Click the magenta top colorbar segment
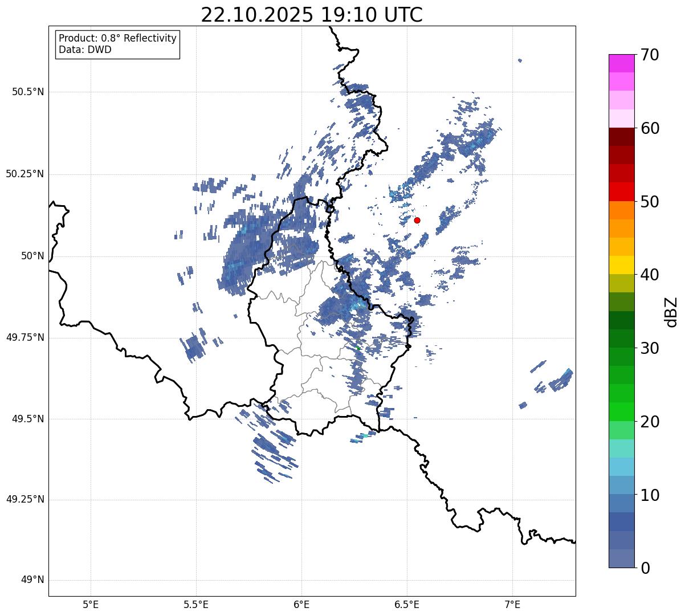 (621, 63)
